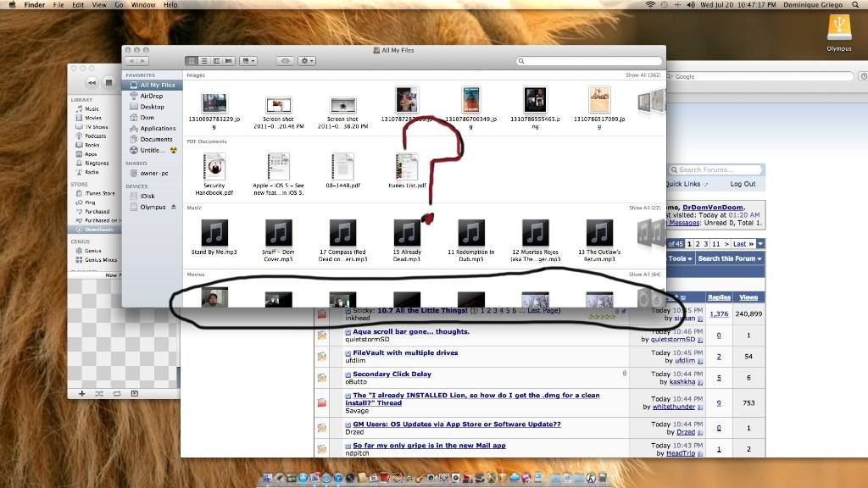Sort forum threads by Replies

coord(719,297)
